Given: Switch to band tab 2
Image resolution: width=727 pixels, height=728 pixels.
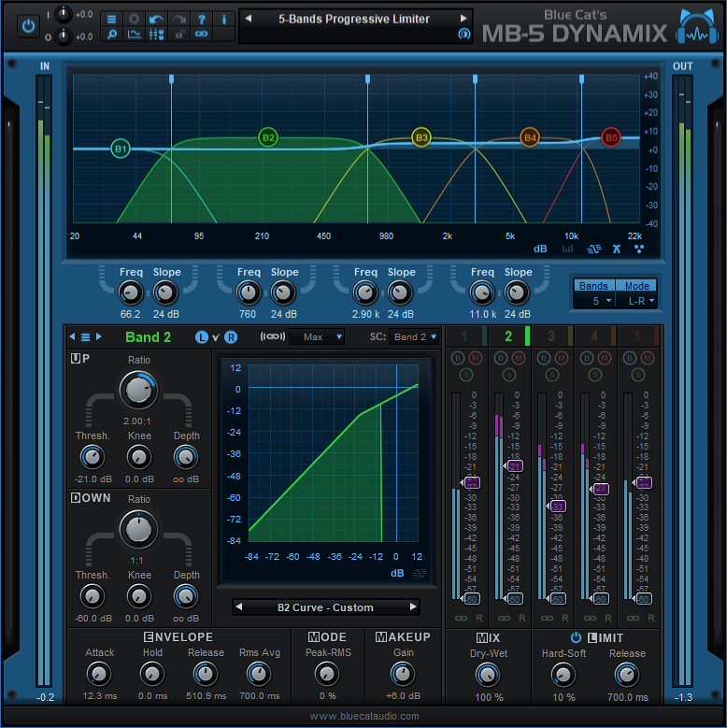Looking at the screenshot, I should [x=509, y=336].
